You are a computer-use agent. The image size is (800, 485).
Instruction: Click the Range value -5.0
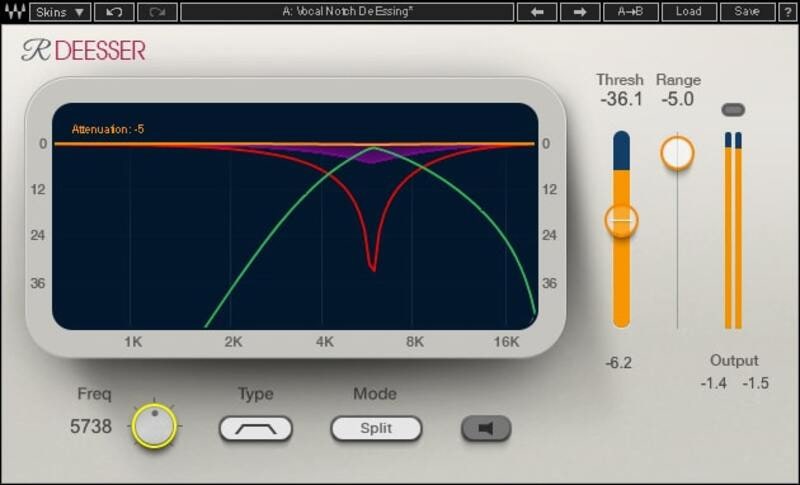click(677, 100)
